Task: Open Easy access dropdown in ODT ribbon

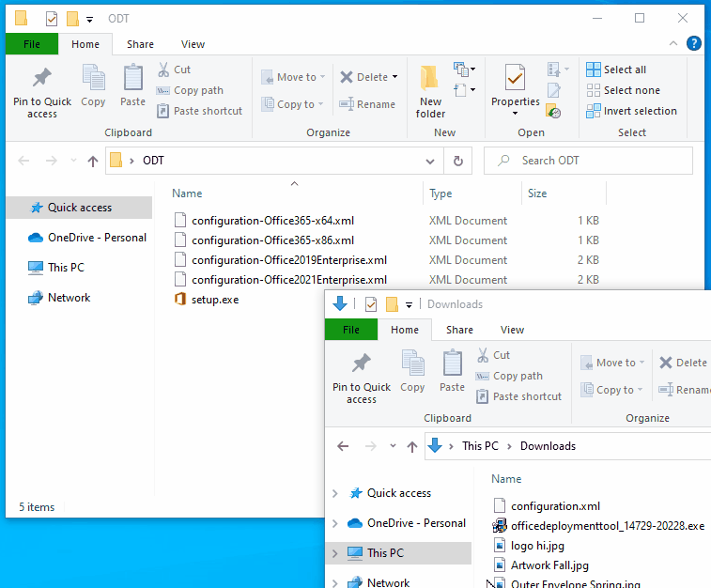Action: 464,90
